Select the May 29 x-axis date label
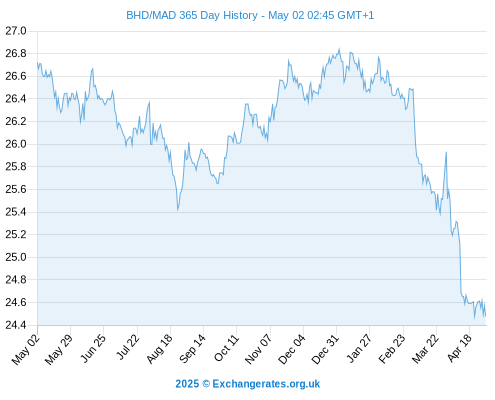This screenshot has width=495, height=400. pos(59,349)
